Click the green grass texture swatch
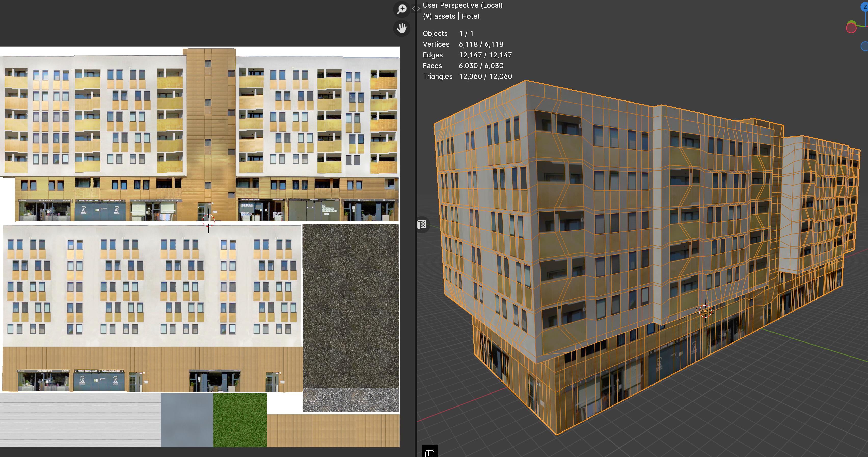Screen dimensions: 868x457 click(240, 420)
